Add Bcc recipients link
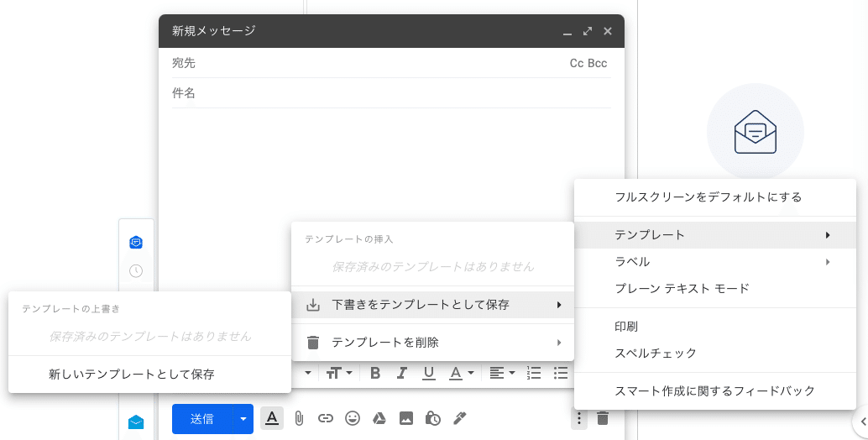Image resolution: width=868 pixels, height=440 pixels. click(x=598, y=64)
